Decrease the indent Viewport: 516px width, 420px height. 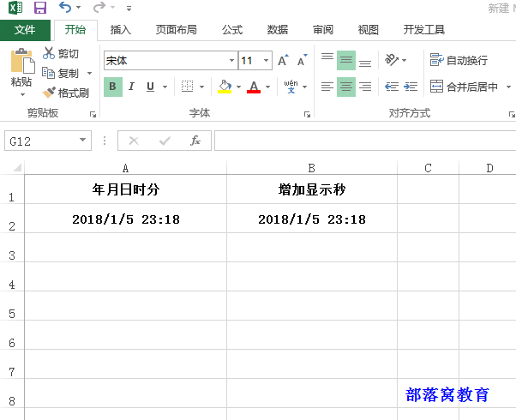point(392,87)
